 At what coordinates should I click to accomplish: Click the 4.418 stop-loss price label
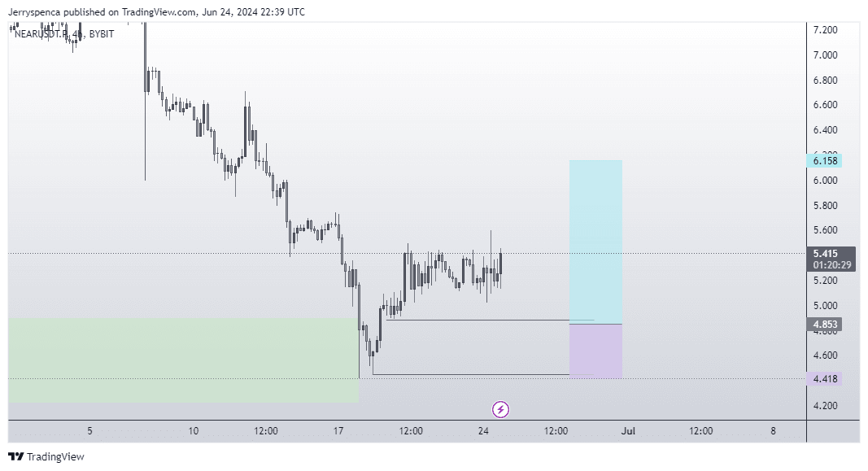pos(826,379)
